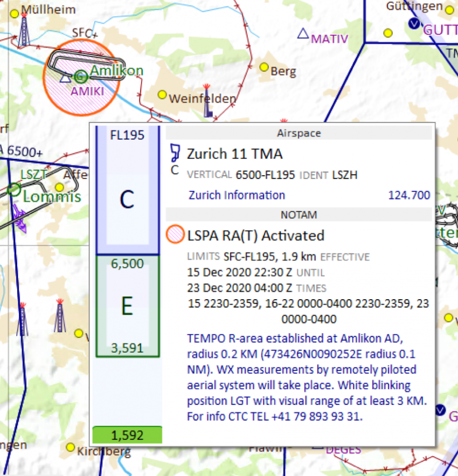
Task: Click the Güttingen town yellow dot
Action: coord(449,10)
